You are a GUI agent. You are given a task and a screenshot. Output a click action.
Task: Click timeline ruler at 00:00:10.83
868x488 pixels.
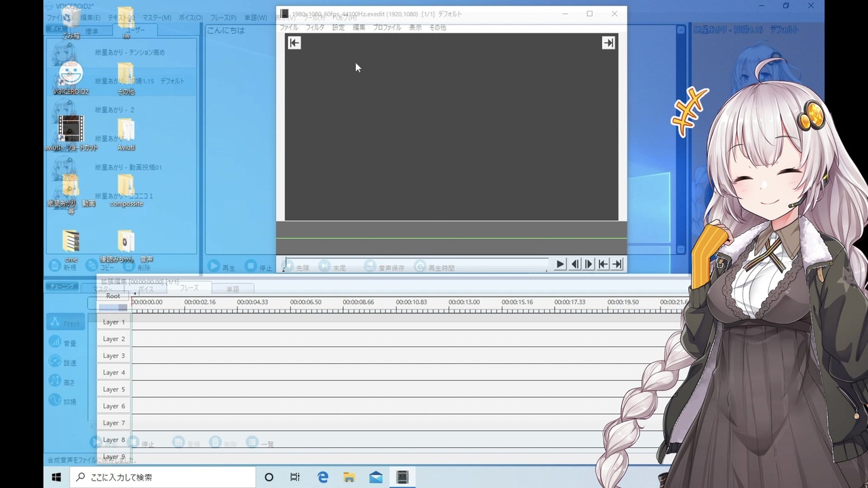[x=411, y=302]
